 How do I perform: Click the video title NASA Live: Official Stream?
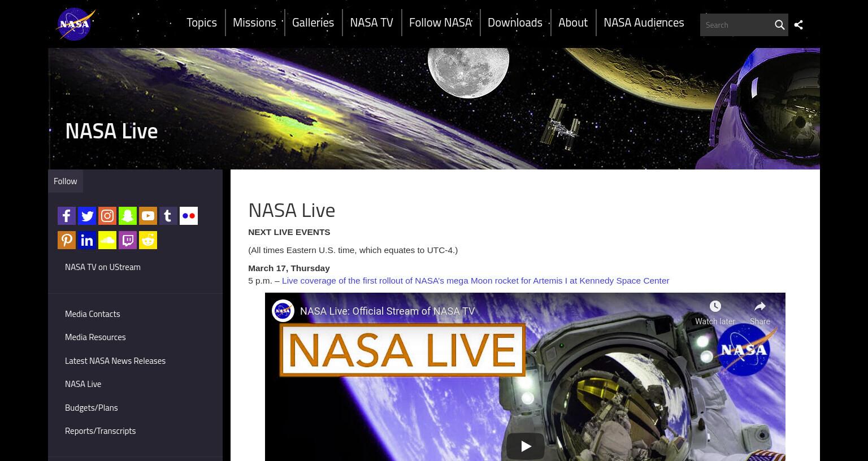click(x=388, y=311)
